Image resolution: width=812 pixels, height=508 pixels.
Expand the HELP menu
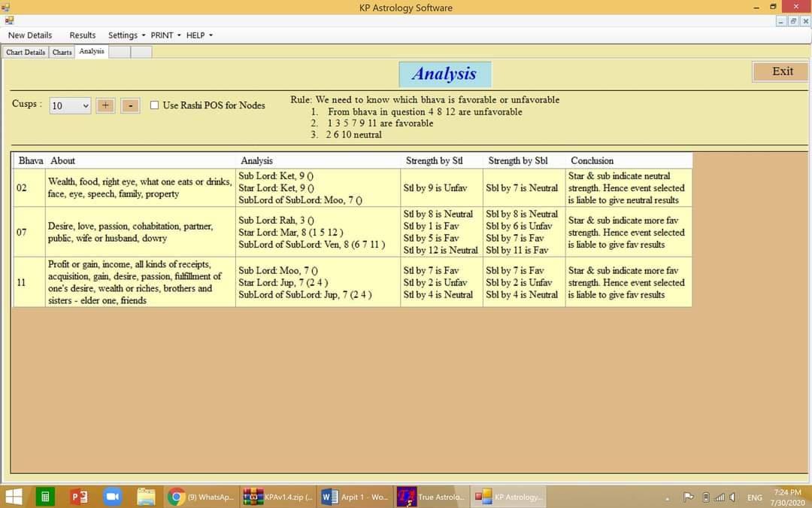198,35
